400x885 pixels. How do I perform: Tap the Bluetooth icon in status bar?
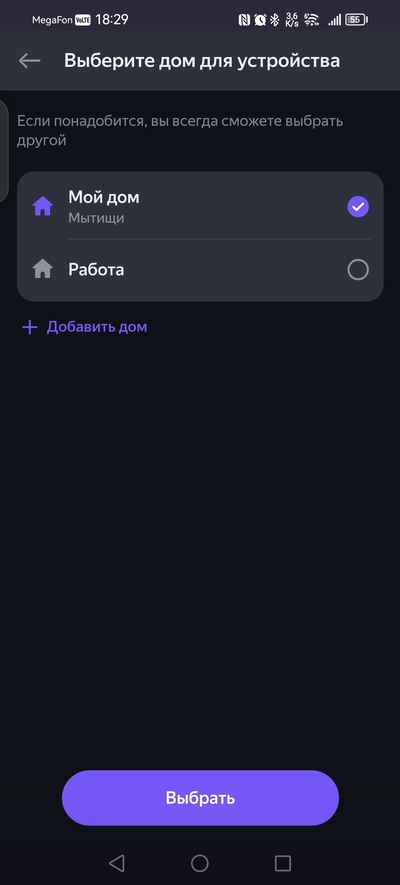point(275,20)
